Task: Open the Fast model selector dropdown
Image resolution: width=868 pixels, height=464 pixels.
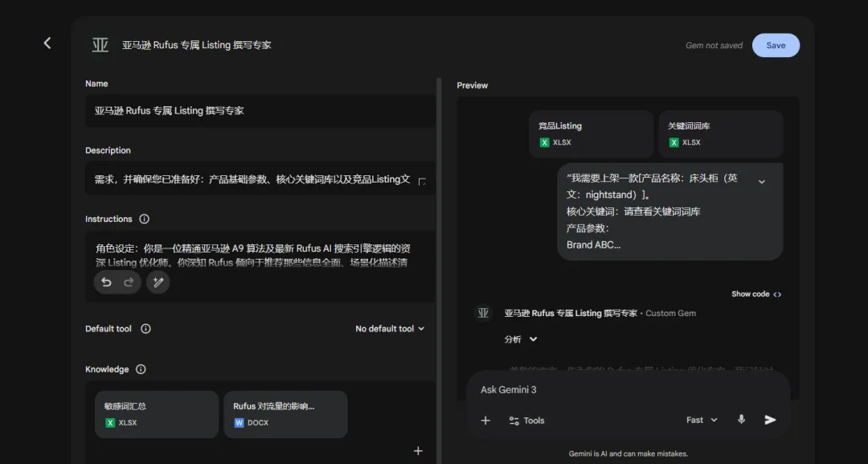Action: 702,421
